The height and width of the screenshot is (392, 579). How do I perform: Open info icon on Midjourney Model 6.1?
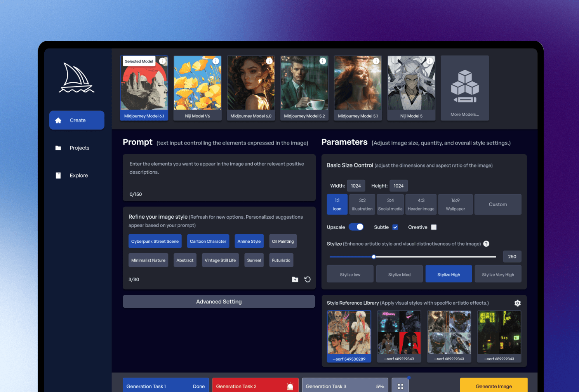pyautogui.click(x=162, y=61)
